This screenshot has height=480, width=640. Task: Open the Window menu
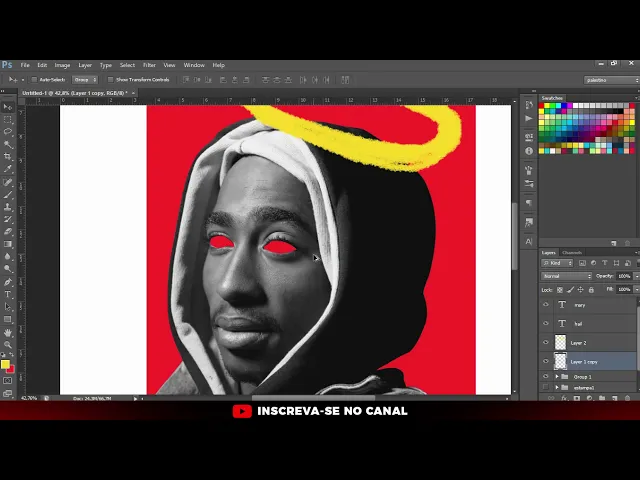(x=194, y=65)
